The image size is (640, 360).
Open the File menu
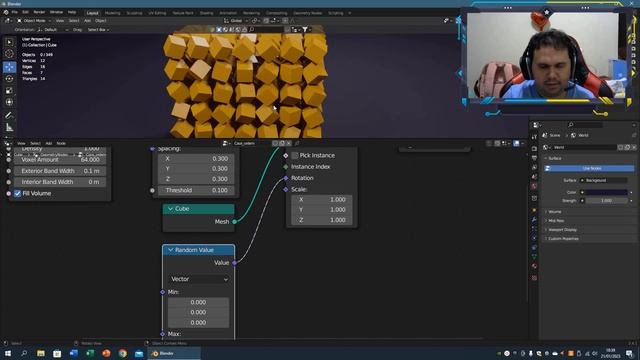[14, 12]
